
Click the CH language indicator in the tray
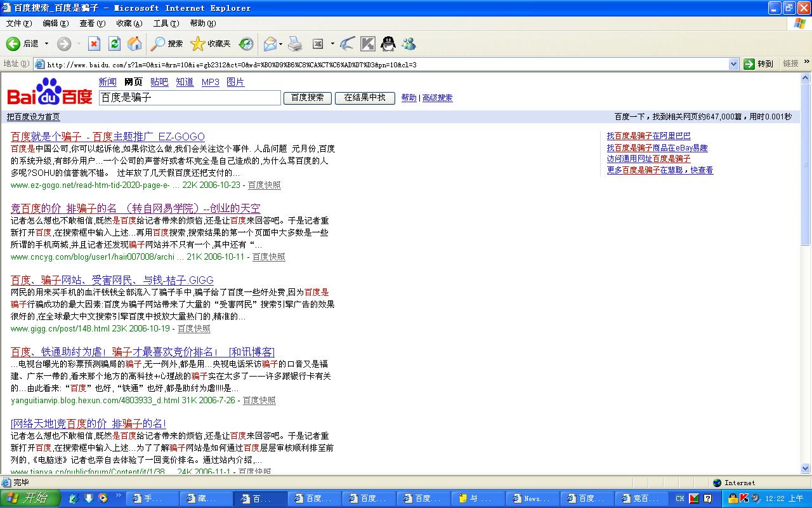pyautogui.click(x=680, y=498)
